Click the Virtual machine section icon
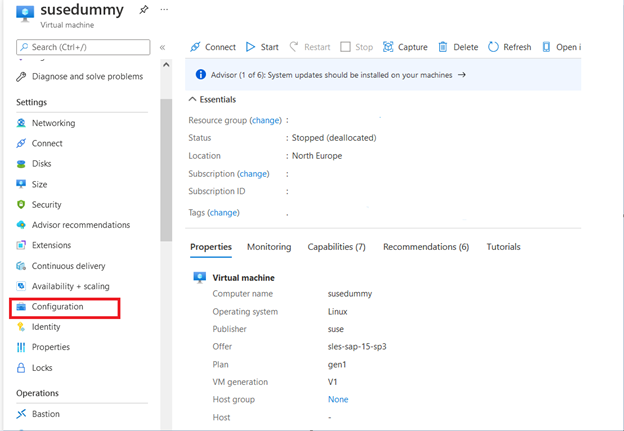This screenshot has height=431, width=624. pos(200,277)
